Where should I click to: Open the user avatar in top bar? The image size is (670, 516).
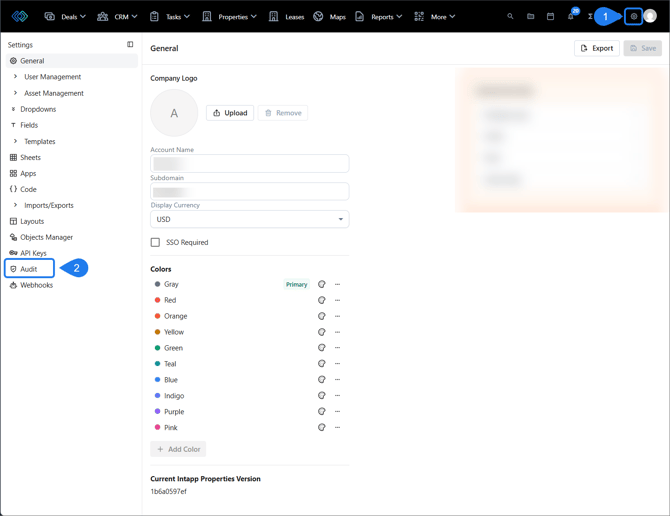click(x=650, y=16)
